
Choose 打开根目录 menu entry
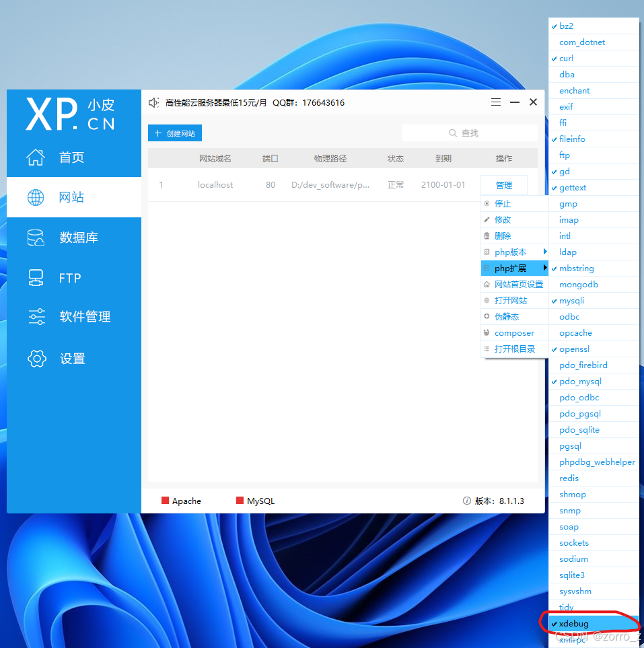coord(515,349)
